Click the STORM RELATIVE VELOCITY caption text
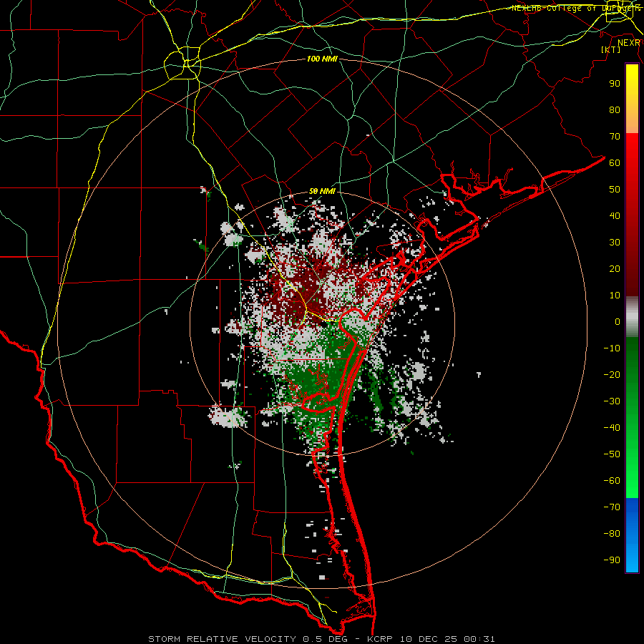 (223, 639)
